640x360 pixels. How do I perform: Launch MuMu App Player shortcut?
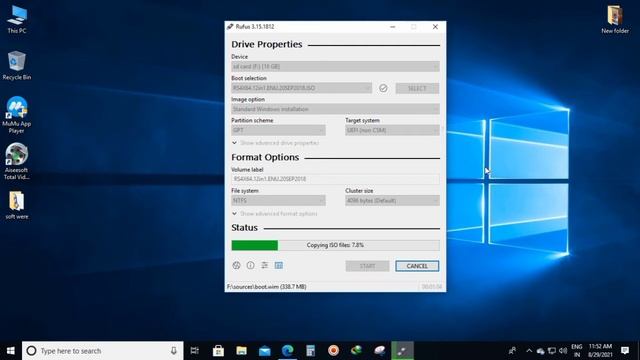click(17, 115)
